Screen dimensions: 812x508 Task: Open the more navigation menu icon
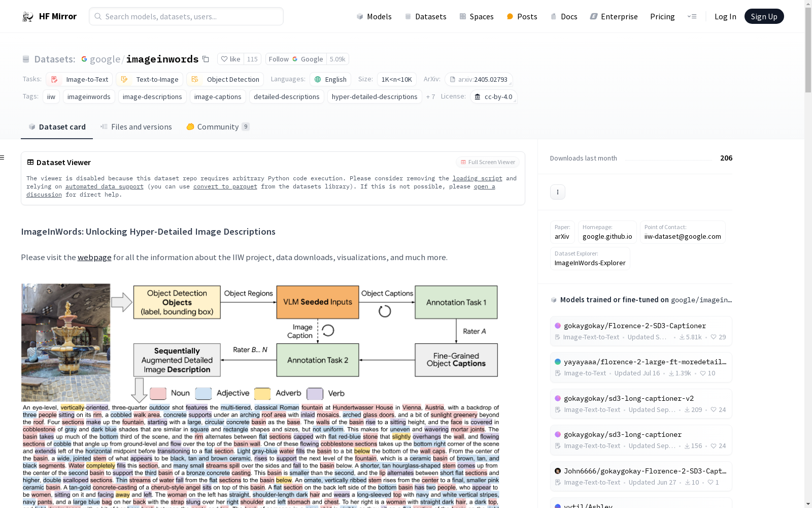tap(692, 16)
